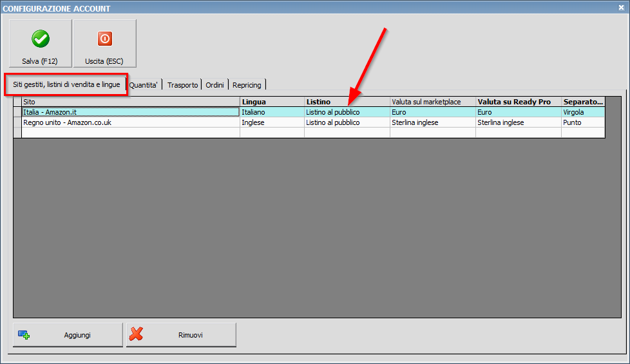Click the Aggiungi monitor-plus icon
The image size is (630, 364).
tap(24, 334)
